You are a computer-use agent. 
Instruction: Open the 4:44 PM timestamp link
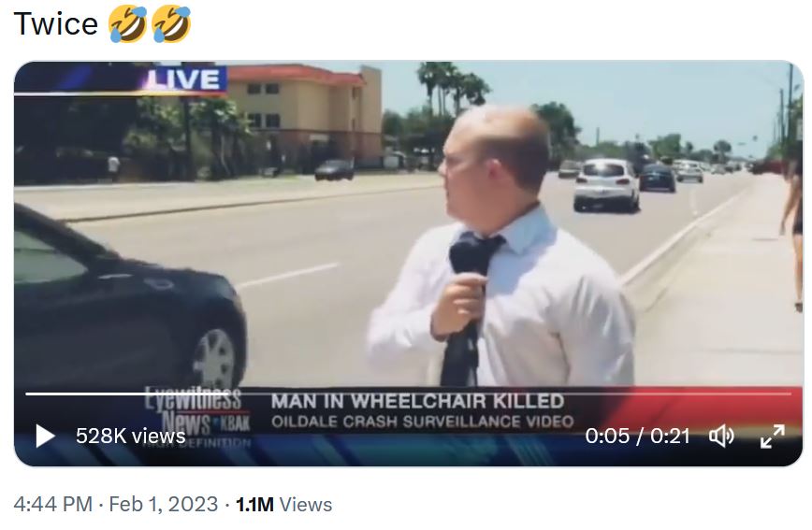52,504
